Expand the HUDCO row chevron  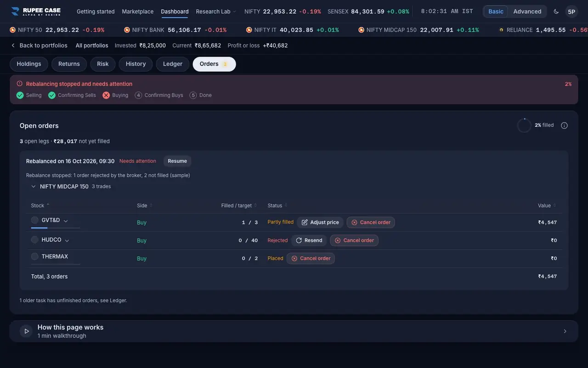click(67, 241)
